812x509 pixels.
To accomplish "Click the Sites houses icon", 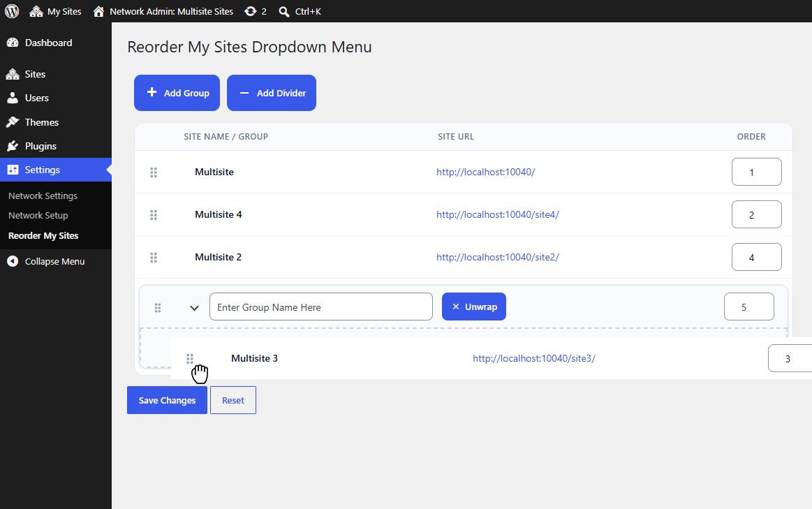I will tap(13, 74).
